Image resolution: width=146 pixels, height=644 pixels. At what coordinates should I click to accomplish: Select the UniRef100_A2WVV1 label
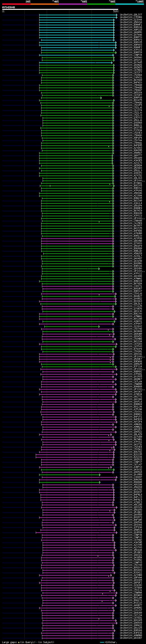(x=131, y=321)
